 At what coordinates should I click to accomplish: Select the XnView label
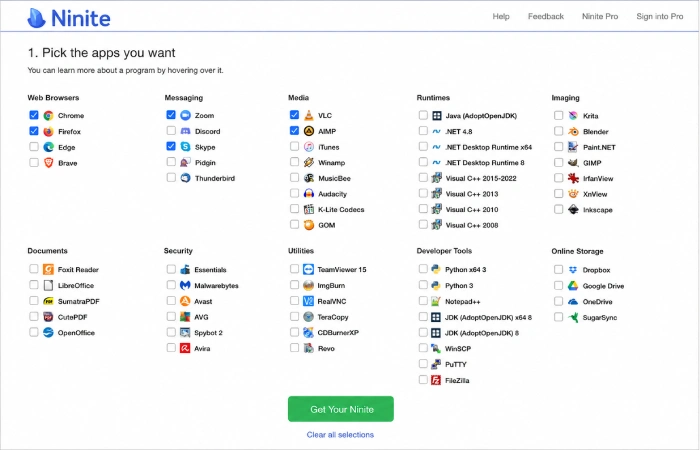tap(595, 194)
